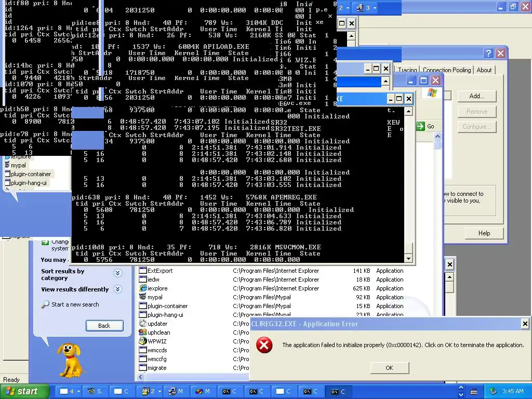Click the search companion dog character
The height and width of the screenshot is (399, 532).
70,360
